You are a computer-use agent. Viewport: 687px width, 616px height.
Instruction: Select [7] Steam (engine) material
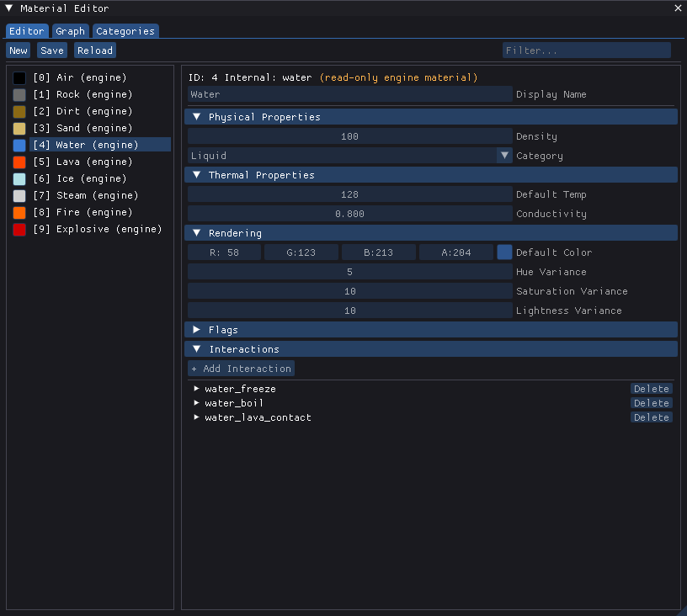[100, 195]
